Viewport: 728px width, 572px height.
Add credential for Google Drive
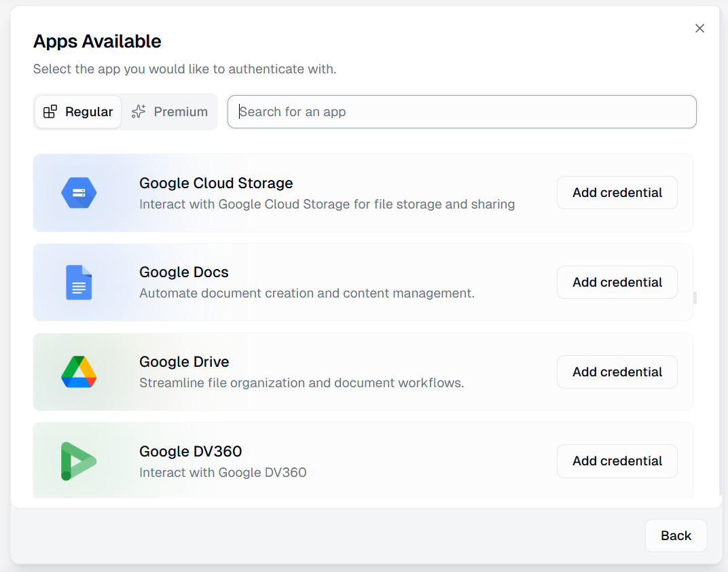[617, 372]
